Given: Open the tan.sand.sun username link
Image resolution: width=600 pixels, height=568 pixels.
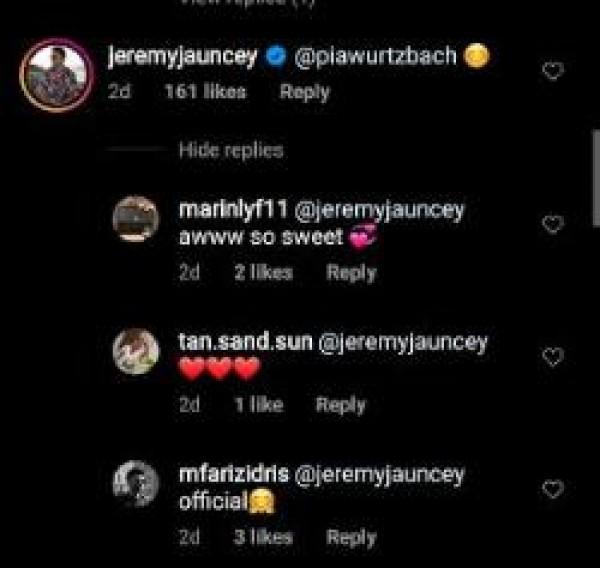Looking at the screenshot, I should click(x=244, y=342).
